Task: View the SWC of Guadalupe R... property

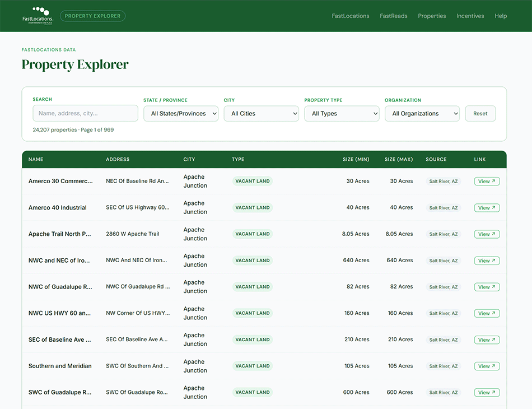Action: (x=487, y=392)
